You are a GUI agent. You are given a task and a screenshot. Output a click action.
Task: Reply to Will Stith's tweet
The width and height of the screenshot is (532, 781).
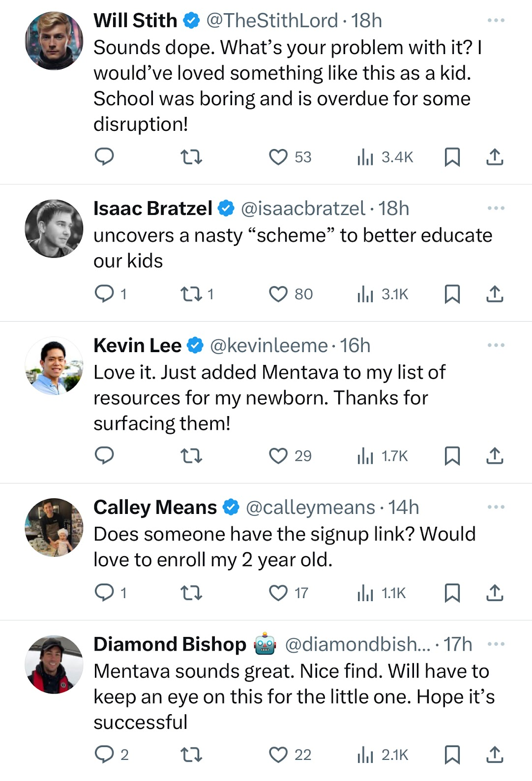click(104, 157)
